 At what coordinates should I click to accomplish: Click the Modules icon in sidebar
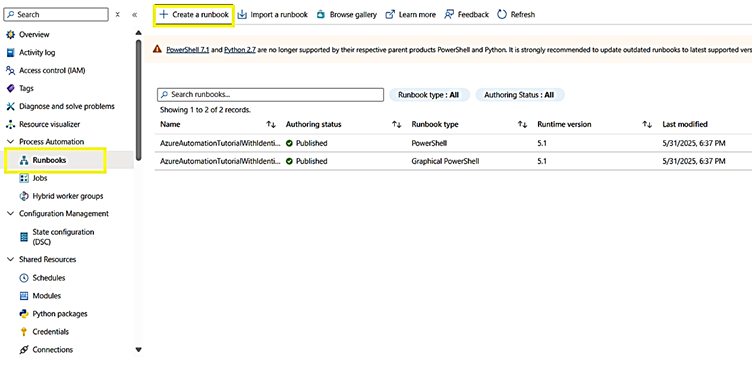(x=24, y=296)
